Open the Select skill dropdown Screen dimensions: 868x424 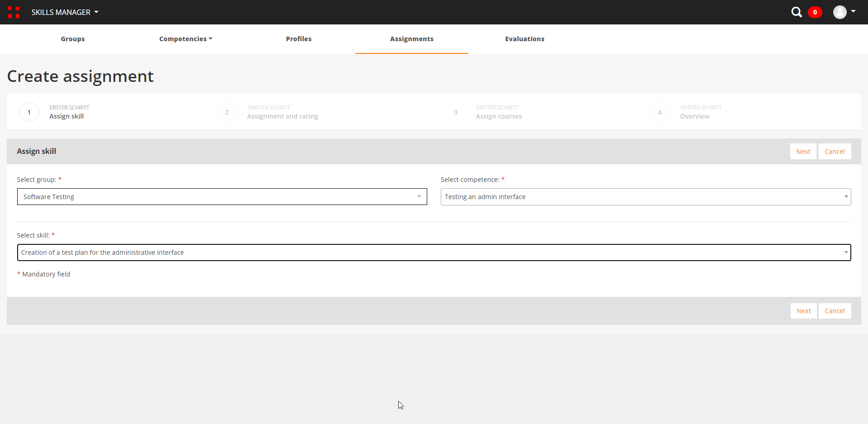(434, 252)
